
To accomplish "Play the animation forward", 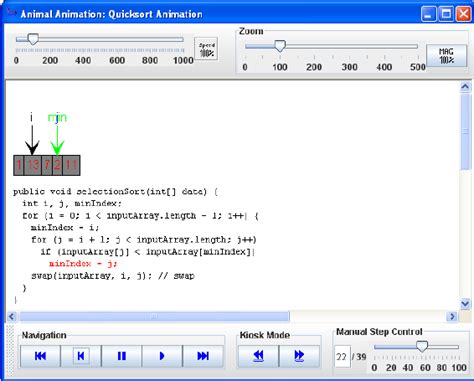I will pos(162,356).
